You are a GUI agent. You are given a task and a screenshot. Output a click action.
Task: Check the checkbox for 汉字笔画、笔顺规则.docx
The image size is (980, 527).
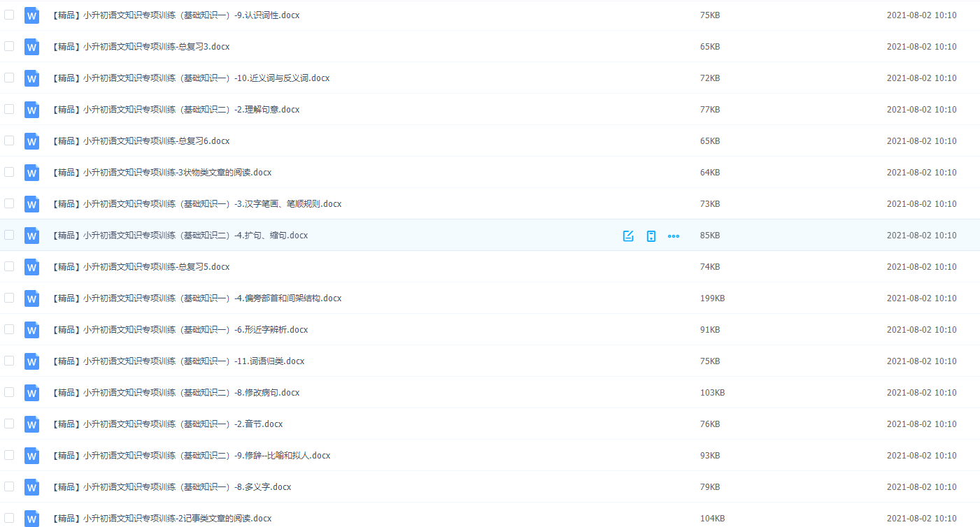pos(9,203)
